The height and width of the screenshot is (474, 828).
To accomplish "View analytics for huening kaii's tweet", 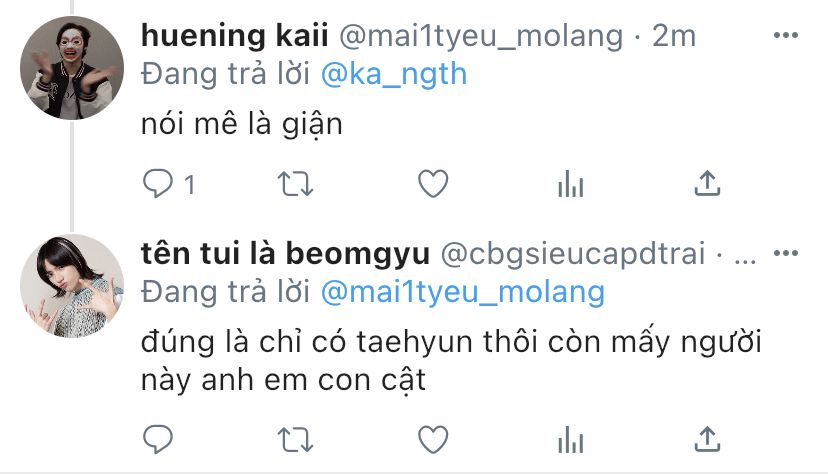I will click(569, 184).
